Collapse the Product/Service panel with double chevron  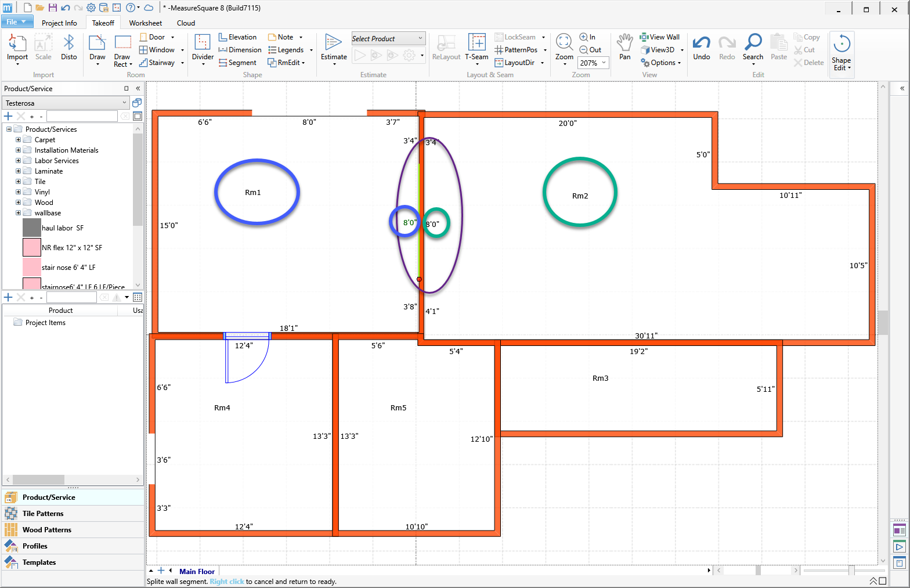[138, 89]
